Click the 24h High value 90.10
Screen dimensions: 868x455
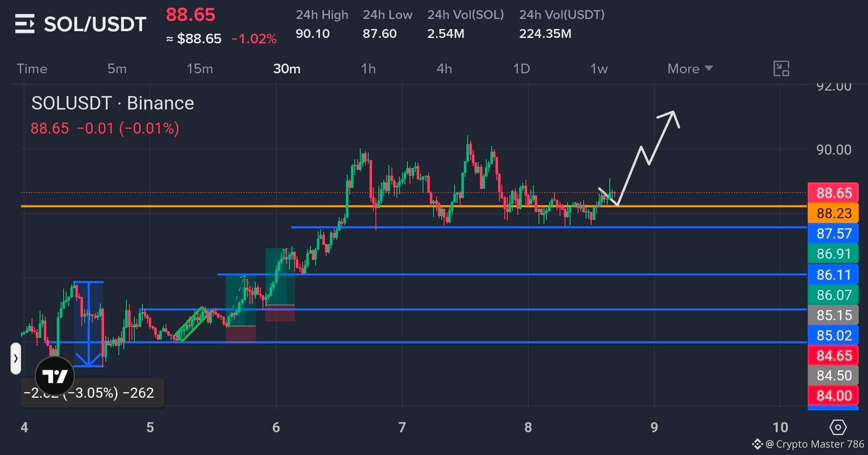(313, 34)
